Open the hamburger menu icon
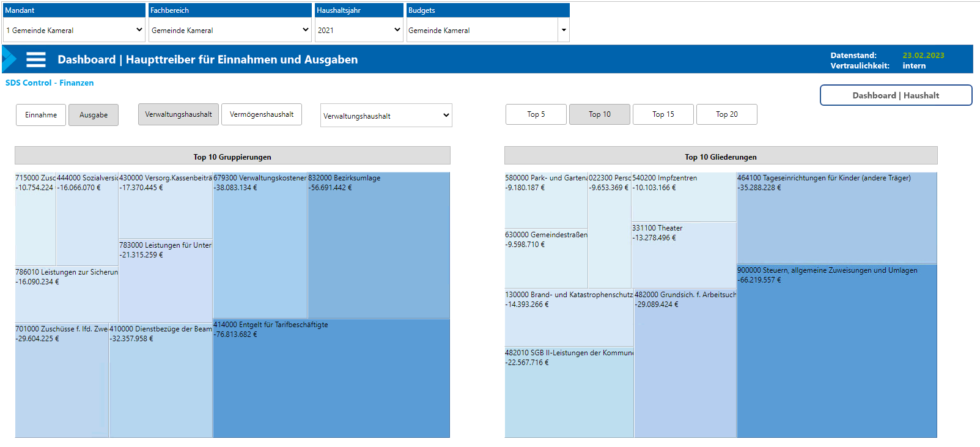 click(35, 59)
